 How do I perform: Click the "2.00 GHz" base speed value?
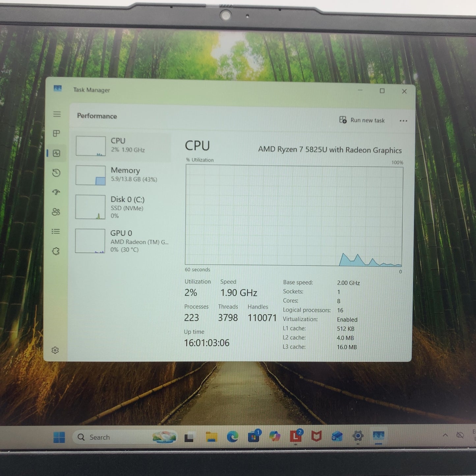pyautogui.click(x=349, y=283)
